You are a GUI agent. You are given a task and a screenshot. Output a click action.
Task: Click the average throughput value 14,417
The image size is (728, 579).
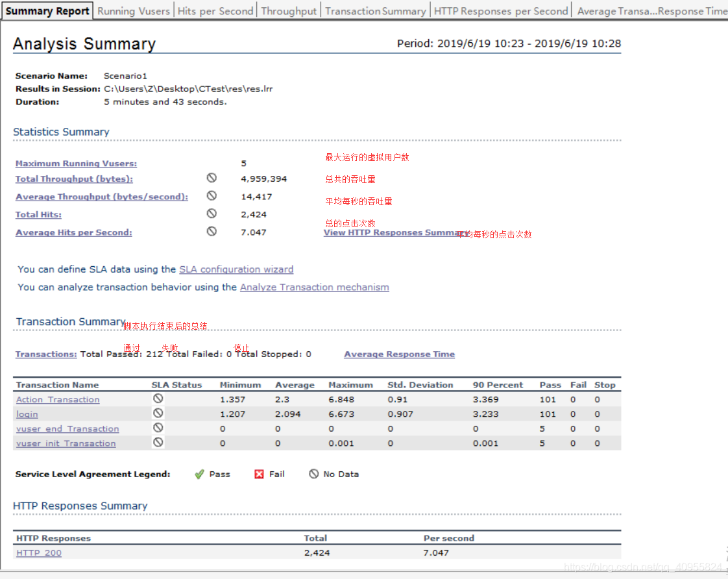click(256, 197)
